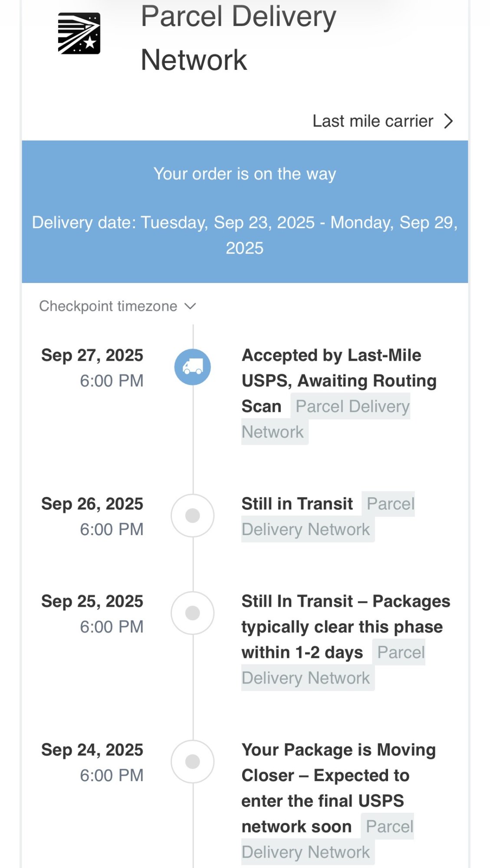This screenshot has height=868, width=490.
Task: Select the "Accepted by Last-Mile USPS" status
Action: pos(339,368)
